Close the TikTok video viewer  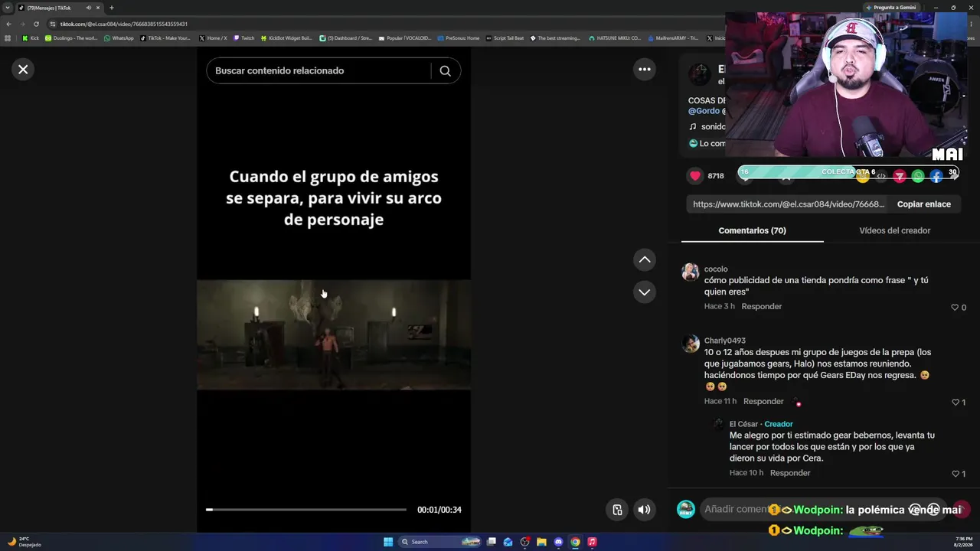(x=23, y=70)
